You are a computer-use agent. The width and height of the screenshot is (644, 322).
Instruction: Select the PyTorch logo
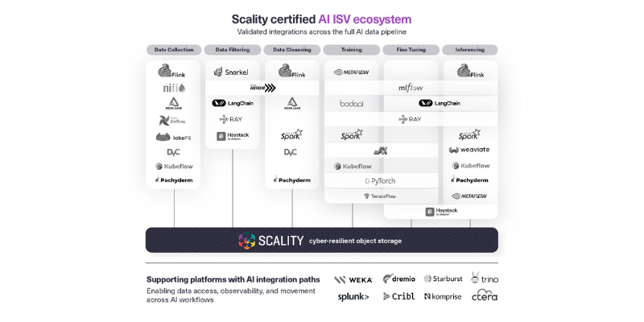pos(380,181)
